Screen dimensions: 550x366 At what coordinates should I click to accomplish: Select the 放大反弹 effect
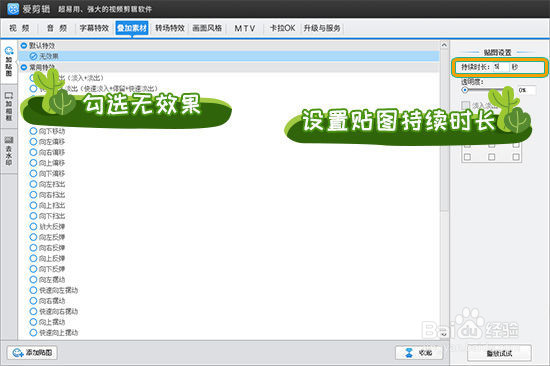pyautogui.click(x=47, y=226)
